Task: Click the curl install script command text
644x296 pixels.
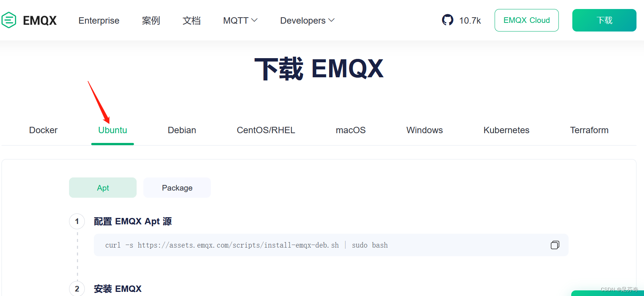Action: point(247,245)
